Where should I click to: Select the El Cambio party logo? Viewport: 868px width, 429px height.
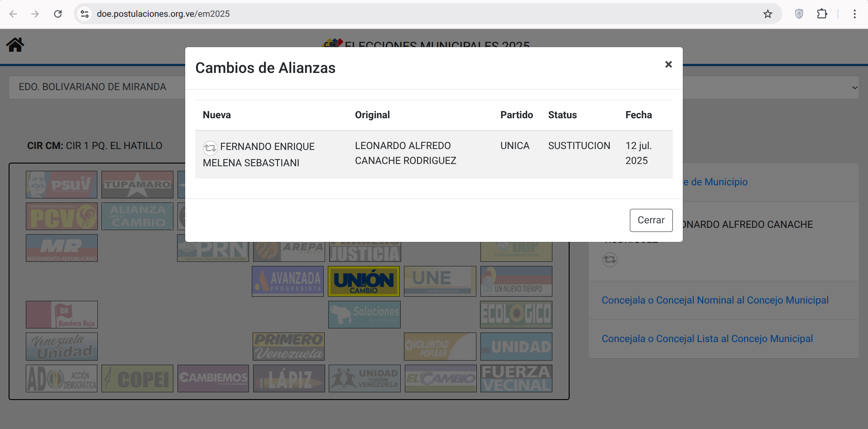(x=441, y=378)
